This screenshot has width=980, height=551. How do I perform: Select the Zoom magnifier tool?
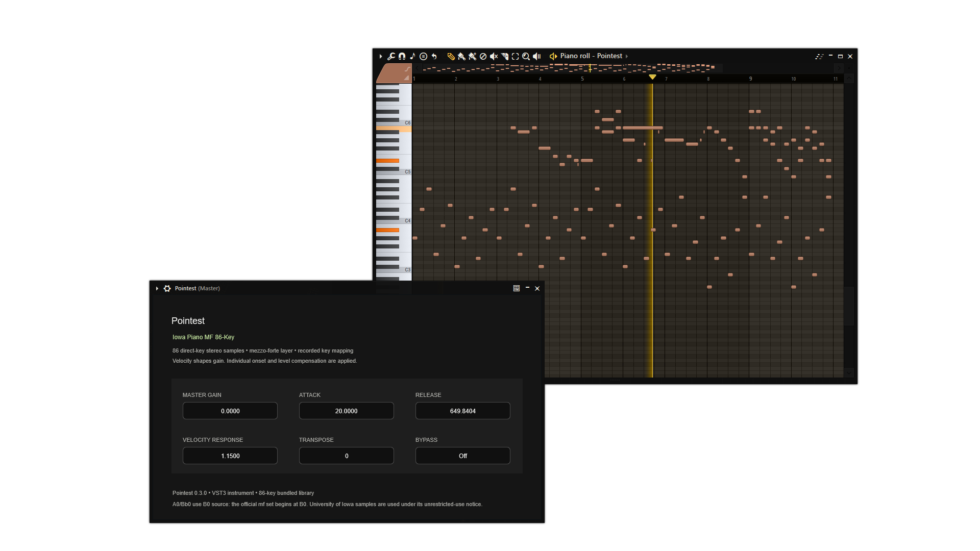(526, 56)
